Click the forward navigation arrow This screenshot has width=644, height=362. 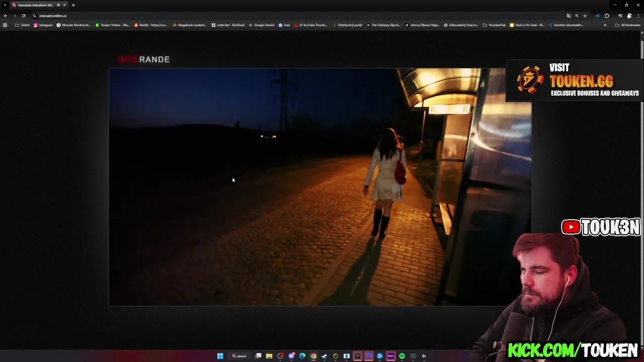[x=14, y=16]
